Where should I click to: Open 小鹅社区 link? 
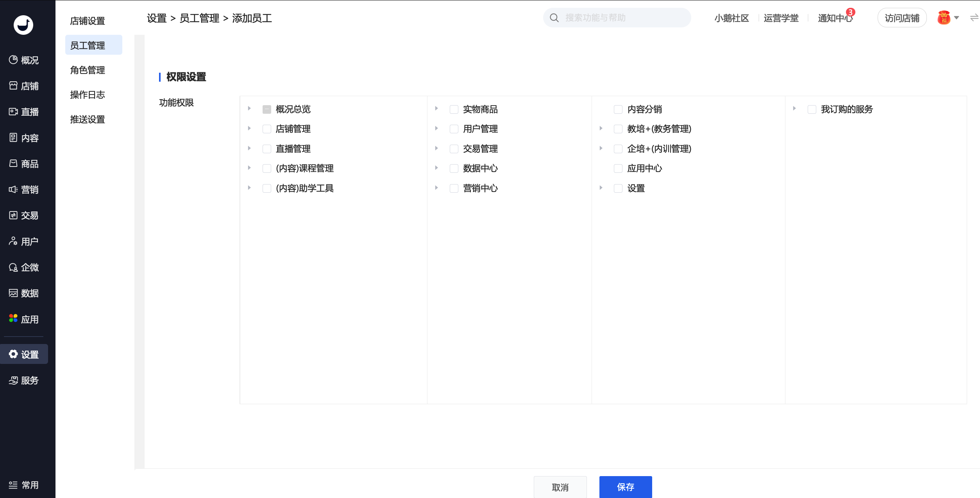coord(731,18)
